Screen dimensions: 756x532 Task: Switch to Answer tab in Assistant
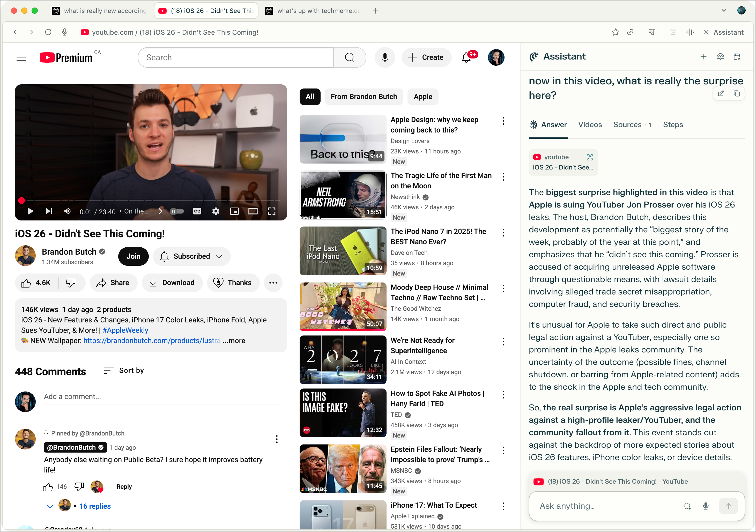(x=548, y=125)
